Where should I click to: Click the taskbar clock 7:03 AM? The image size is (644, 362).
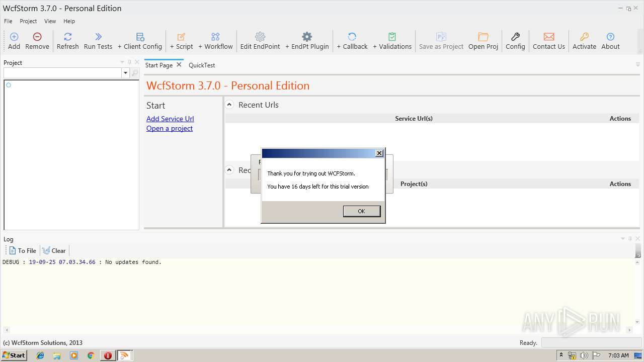pyautogui.click(x=618, y=355)
